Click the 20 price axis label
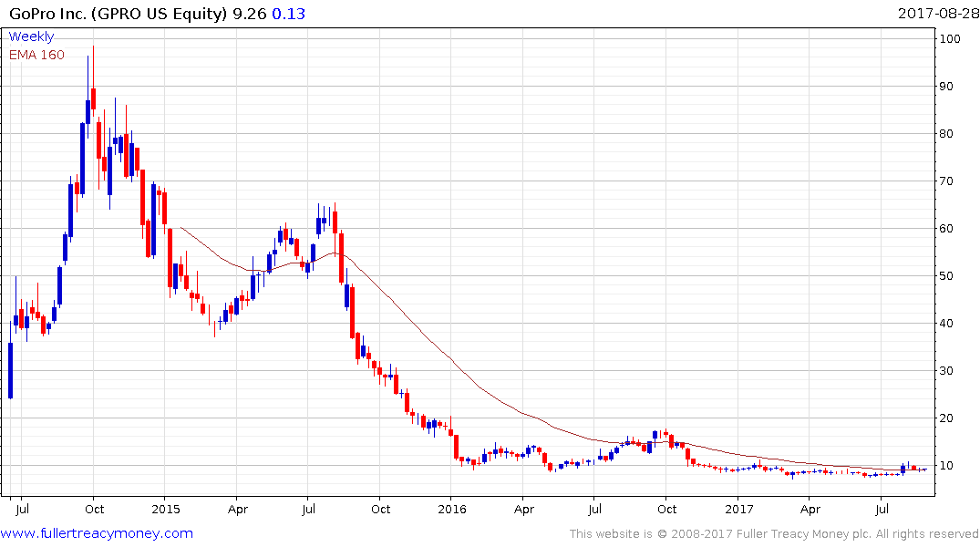980x547 pixels. coord(946,418)
